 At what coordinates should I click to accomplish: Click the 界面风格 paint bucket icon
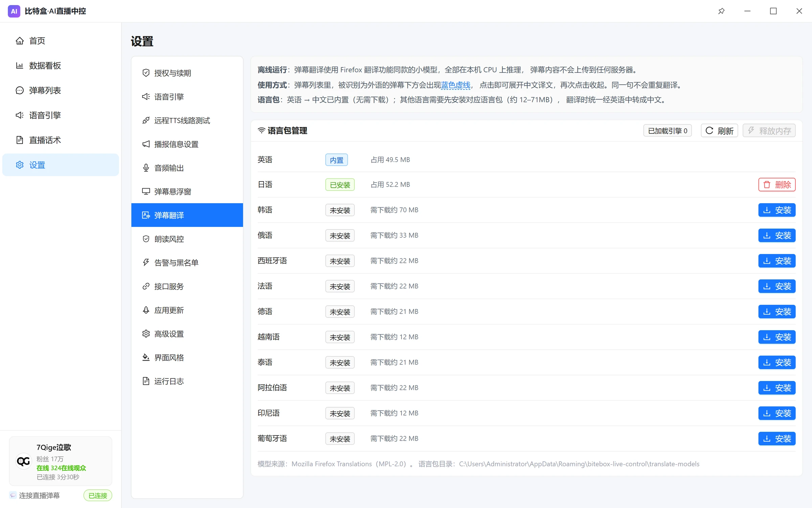146,358
